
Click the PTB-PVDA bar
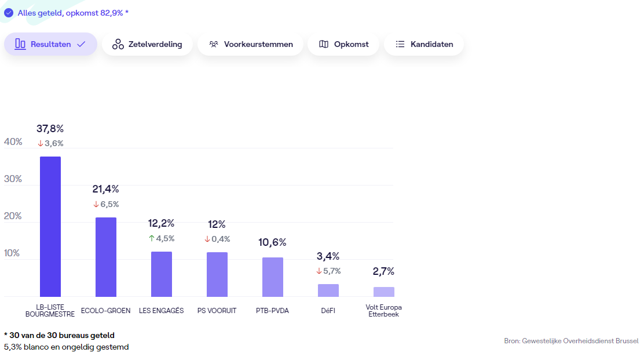point(273,277)
